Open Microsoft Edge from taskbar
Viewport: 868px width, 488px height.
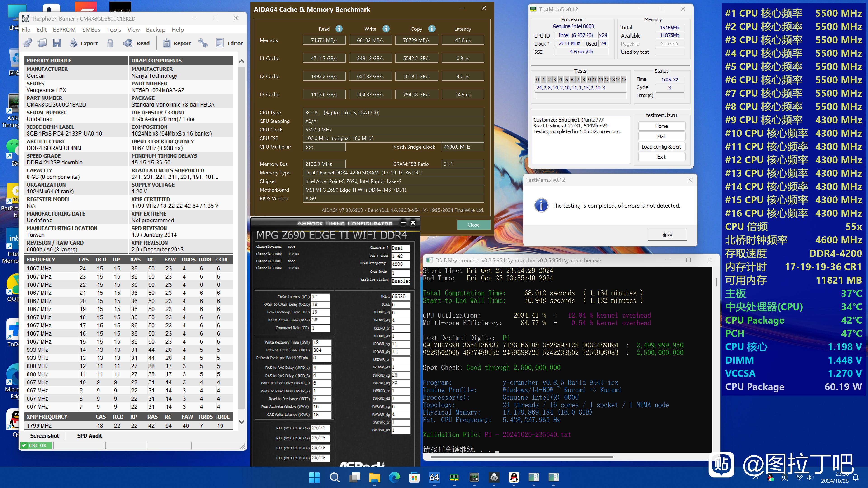[394, 477]
